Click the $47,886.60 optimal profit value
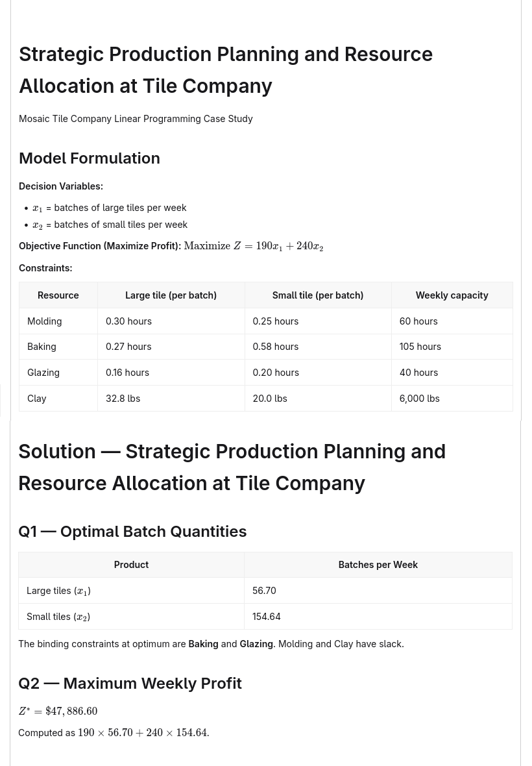The image size is (532, 766). [71, 711]
